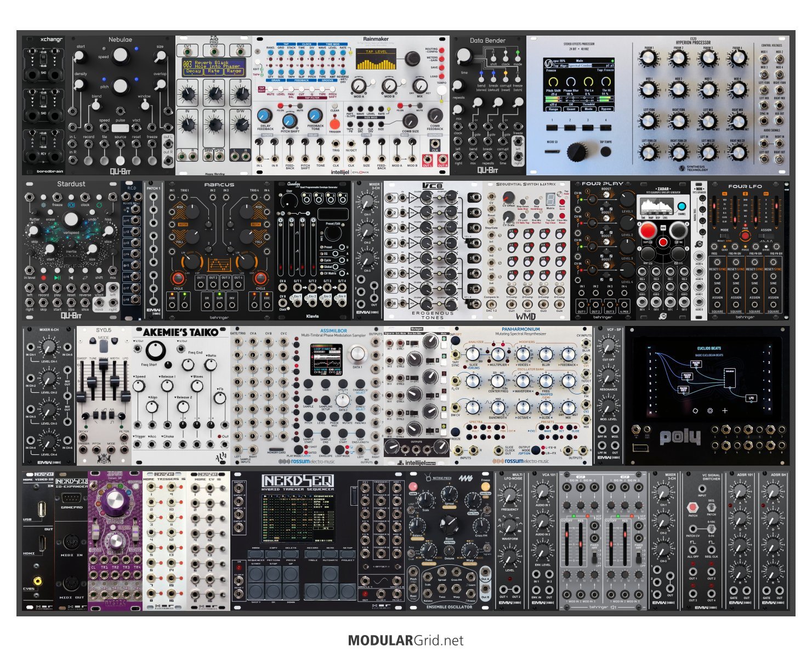This screenshot has width=812, height=652.
Task: Select the Rate parameter on FX Aid display
Action: point(213,71)
